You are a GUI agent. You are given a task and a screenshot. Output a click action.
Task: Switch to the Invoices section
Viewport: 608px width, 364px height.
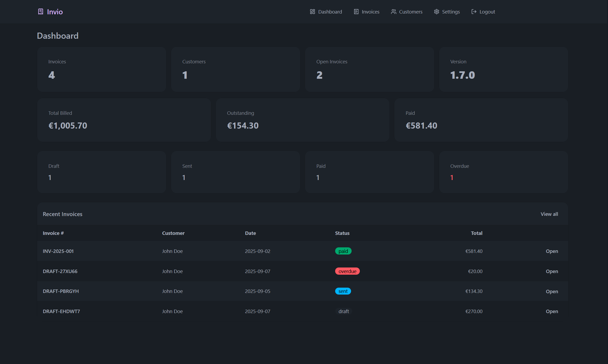pos(370,12)
